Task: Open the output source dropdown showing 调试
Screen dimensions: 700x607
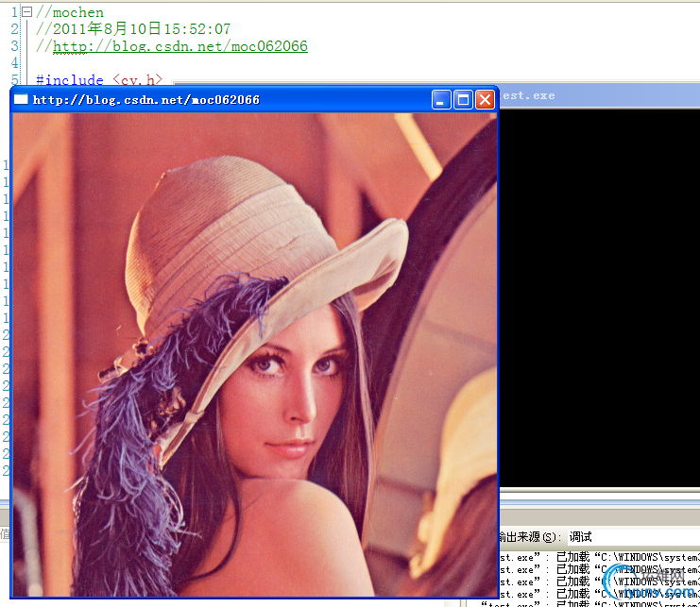Action: coord(634,537)
